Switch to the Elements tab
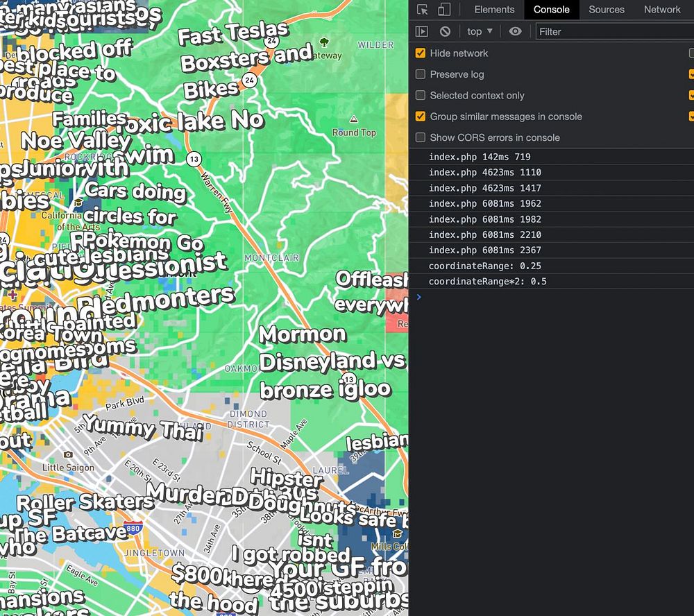This screenshot has height=616, width=694. [494, 10]
